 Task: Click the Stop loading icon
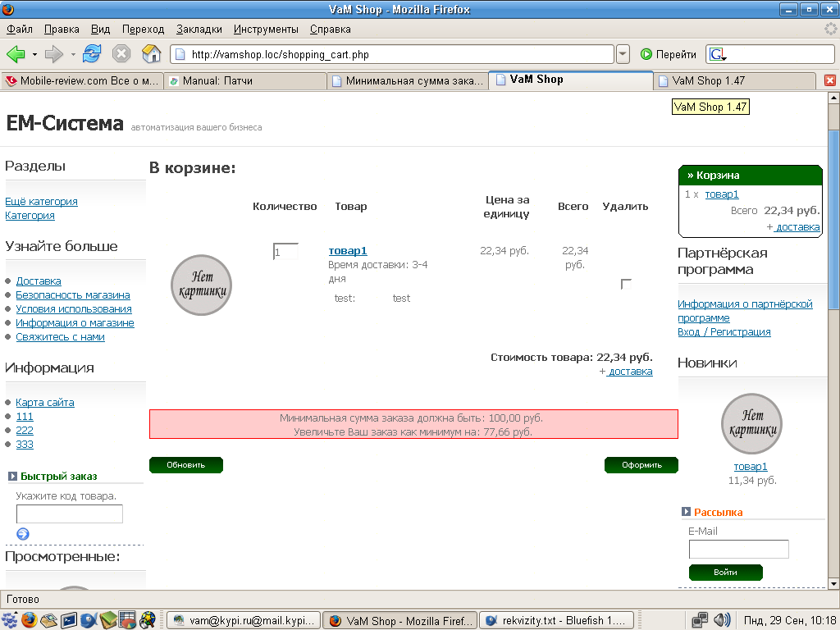point(121,54)
